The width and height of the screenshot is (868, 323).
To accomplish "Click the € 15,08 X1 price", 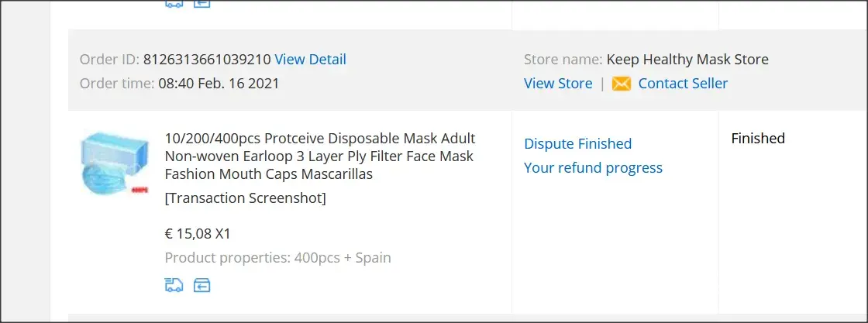I will pyautogui.click(x=198, y=233).
